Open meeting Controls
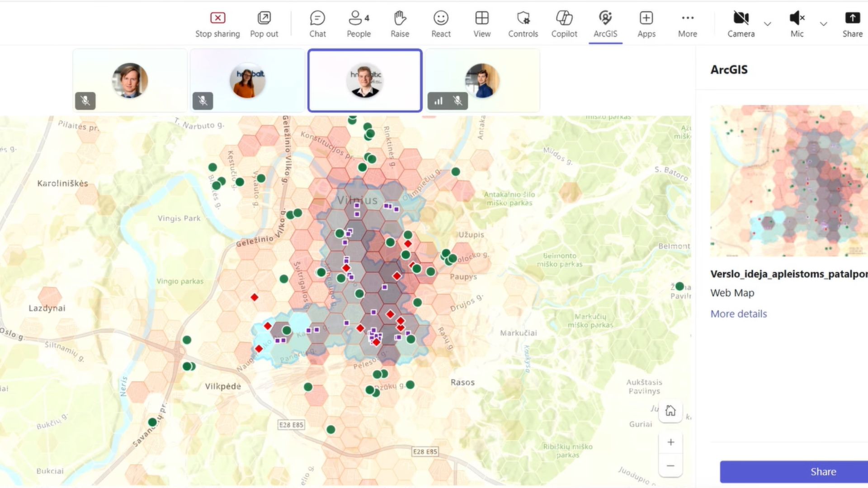Image resolution: width=868 pixels, height=488 pixels. tap(523, 25)
